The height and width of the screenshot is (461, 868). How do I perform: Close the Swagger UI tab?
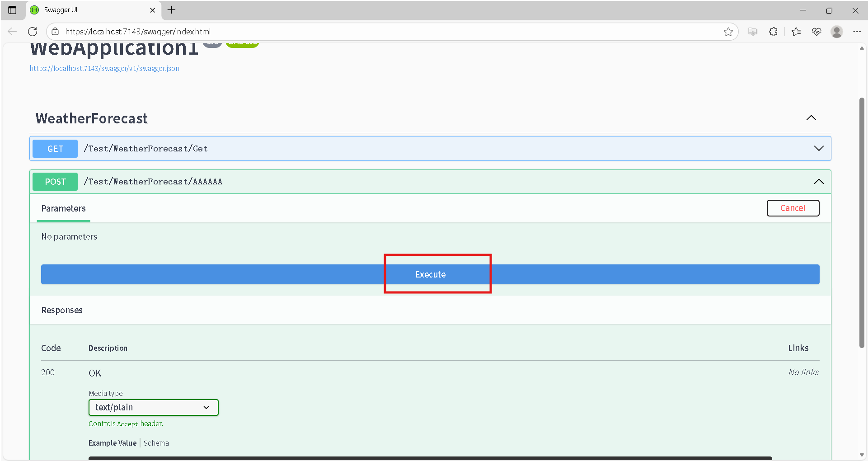click(x=152, y=10)
